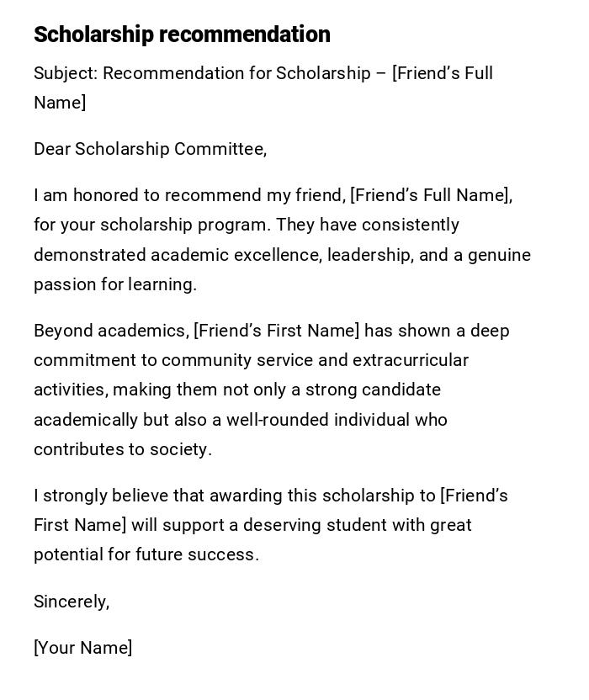Click the 'Scholarship recommendation' heading
589x700 pixels.
[182, 34]
